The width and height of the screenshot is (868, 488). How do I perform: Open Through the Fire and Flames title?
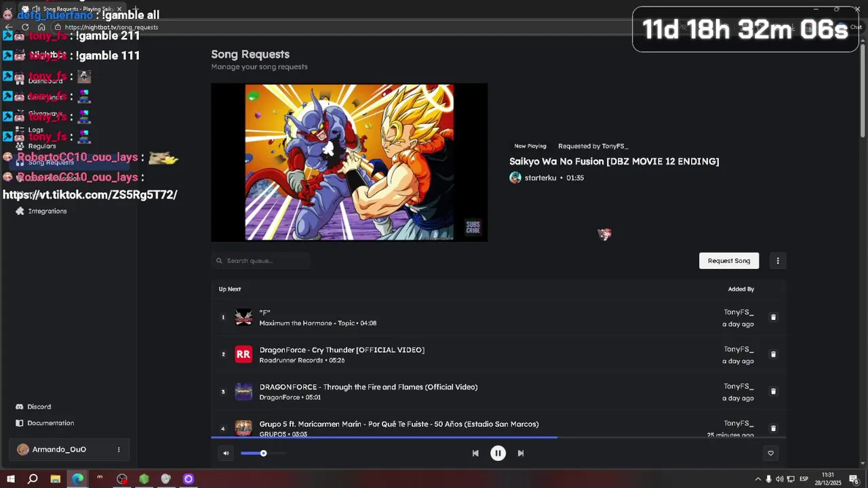[368, 387]
